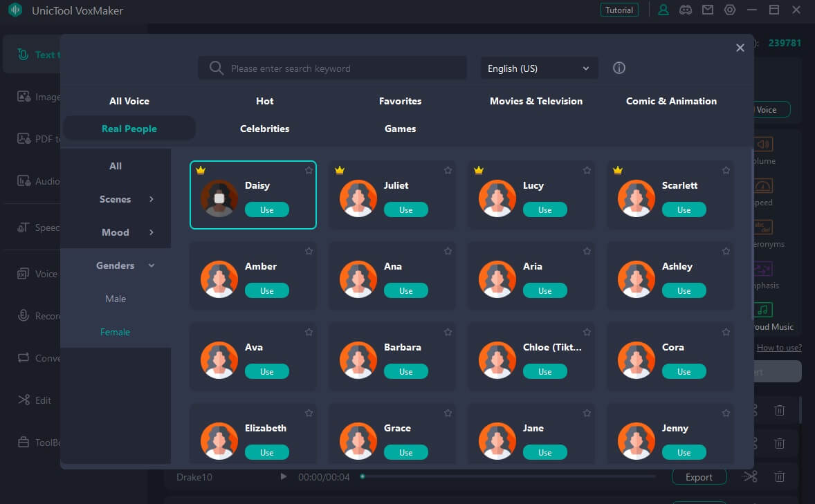
Task: Favorite the Cora voice star
Action: coord(726,332)
